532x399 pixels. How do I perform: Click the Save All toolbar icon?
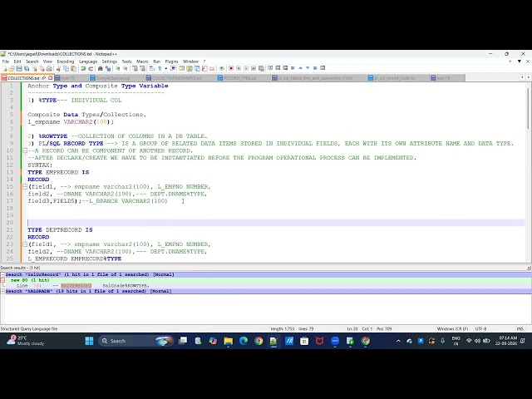click(27, 68)
